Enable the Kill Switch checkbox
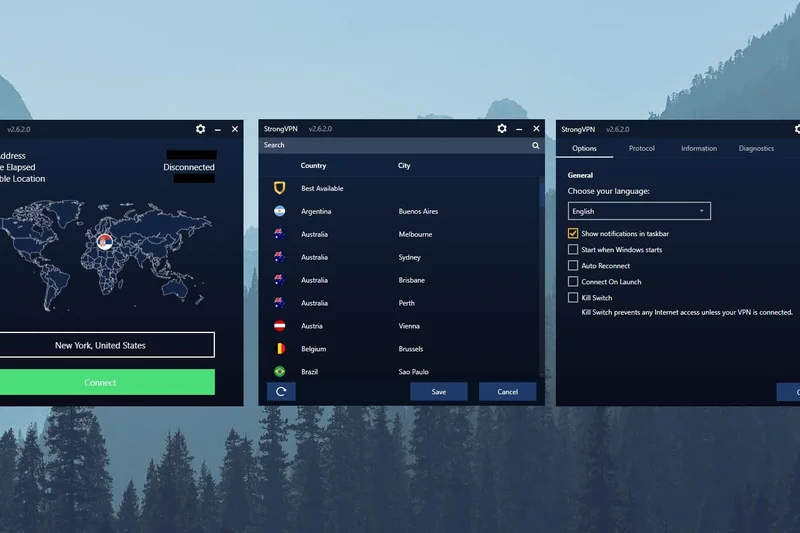 click(x=573, y=297)
